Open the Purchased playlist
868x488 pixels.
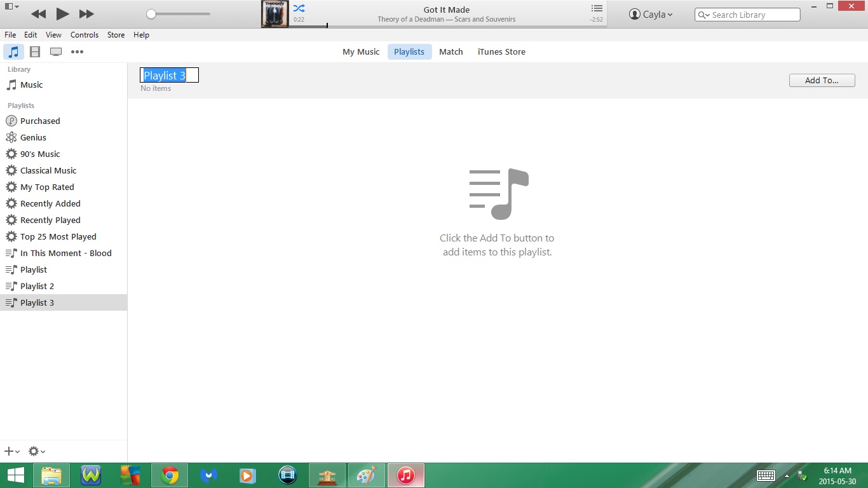[x=64, y=121]
